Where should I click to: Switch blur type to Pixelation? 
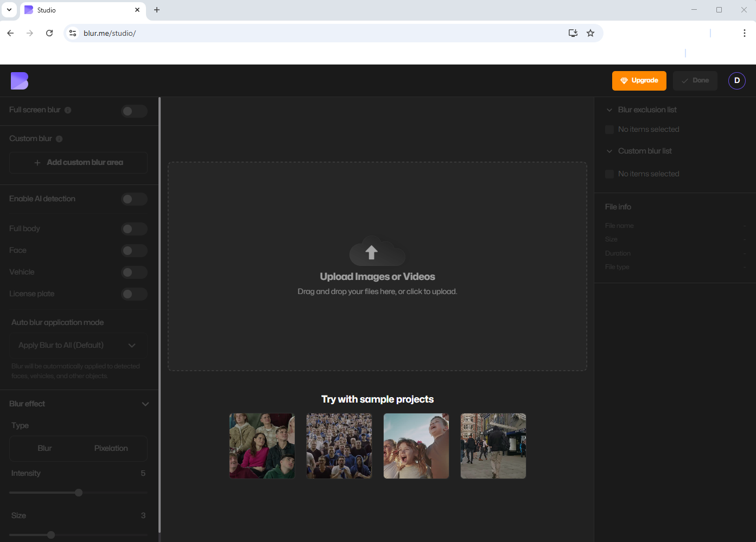111,448
